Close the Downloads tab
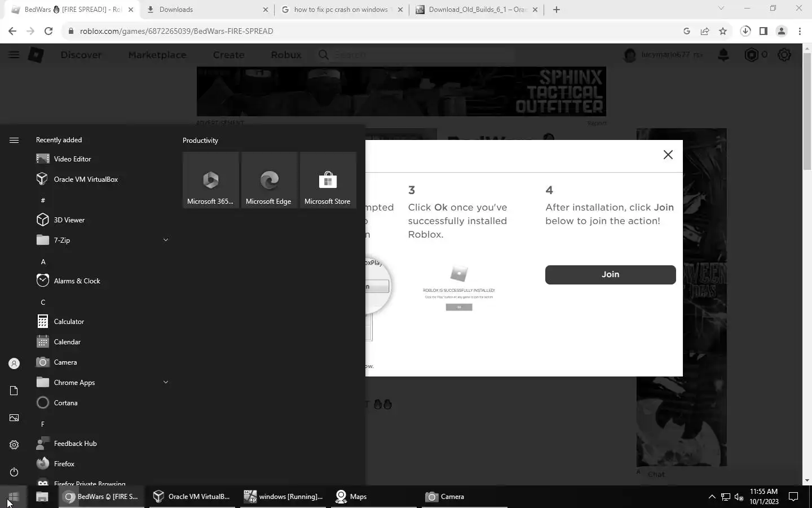812x508 pixels. pos(266,10)
